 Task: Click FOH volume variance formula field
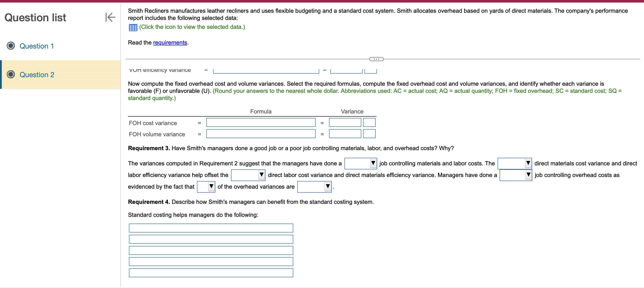[x=261, y=134]
